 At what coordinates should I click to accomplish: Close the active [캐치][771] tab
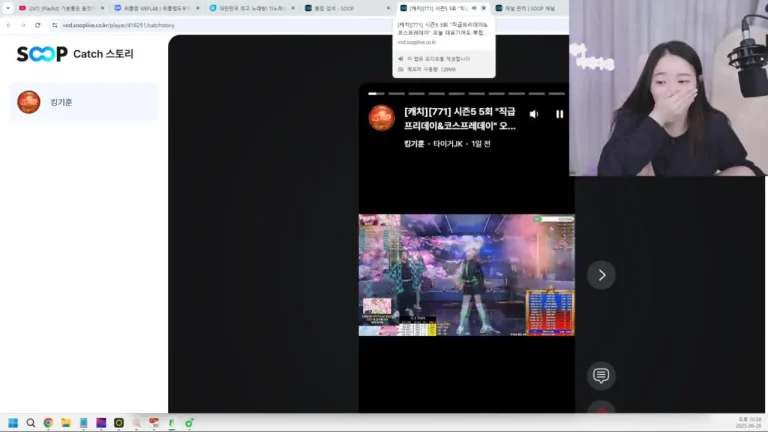pos(484,8)
